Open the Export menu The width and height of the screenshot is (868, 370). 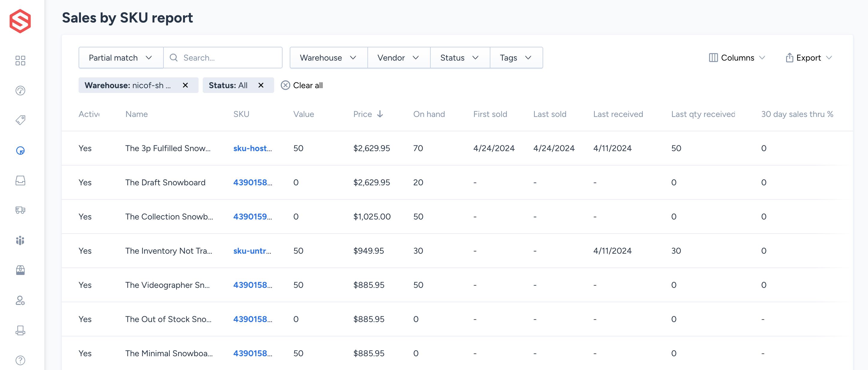809,58
